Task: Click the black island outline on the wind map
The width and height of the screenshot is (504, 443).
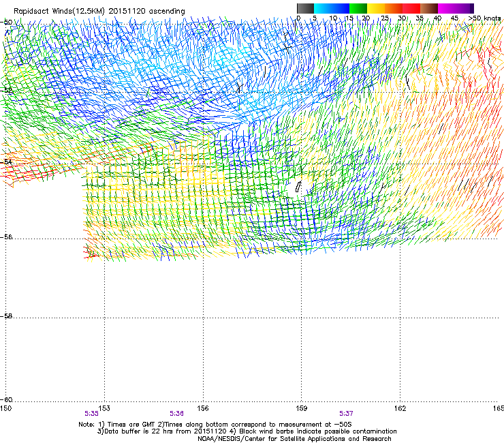Action: tap(298, 187)
